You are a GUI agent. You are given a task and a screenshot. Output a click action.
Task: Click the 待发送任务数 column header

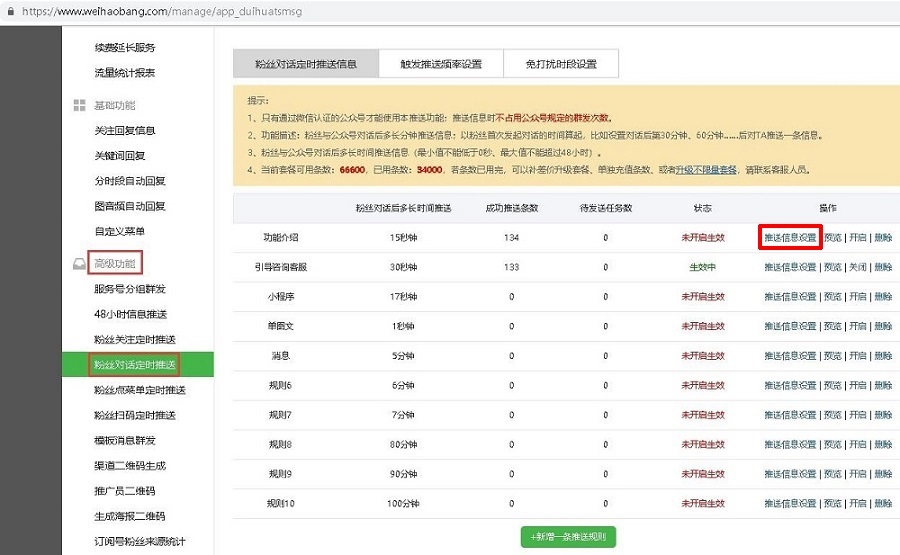coord(606,208)
